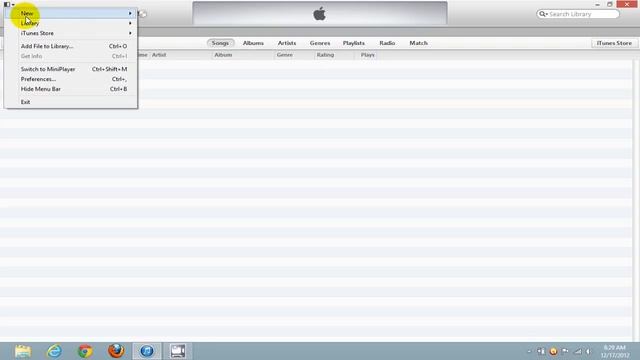Launch Firefox from taskbar
This screenshot has width=640, height=360.
(116, 351)
